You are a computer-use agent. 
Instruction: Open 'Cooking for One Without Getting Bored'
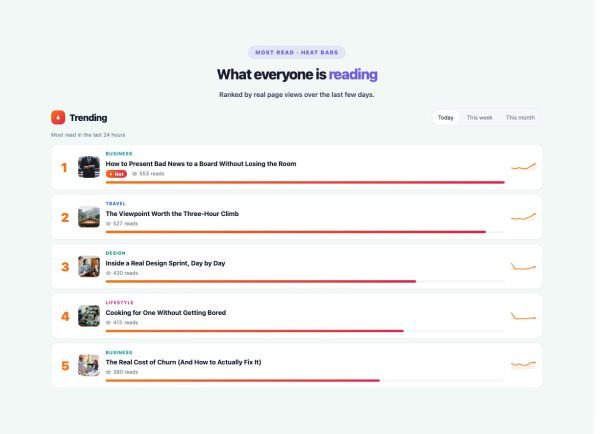[166, 313]
